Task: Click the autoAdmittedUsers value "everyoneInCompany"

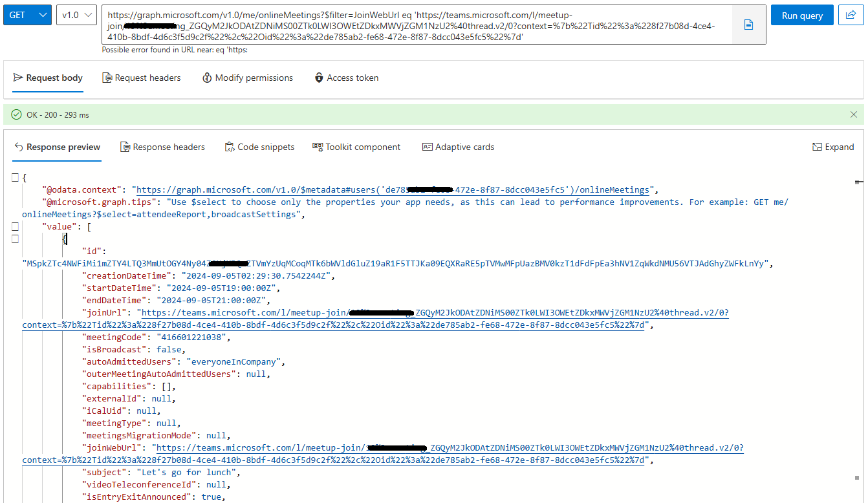Action: (235, 361)
